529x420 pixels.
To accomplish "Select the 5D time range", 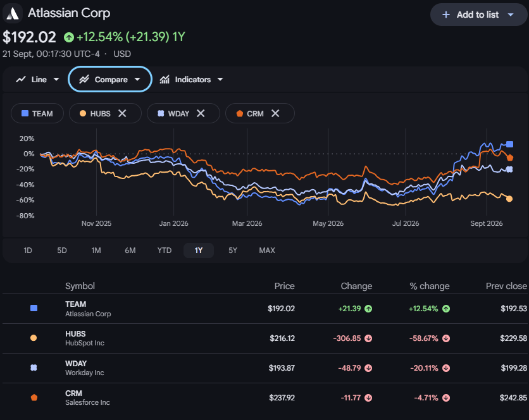I will [x=62, y=250].
